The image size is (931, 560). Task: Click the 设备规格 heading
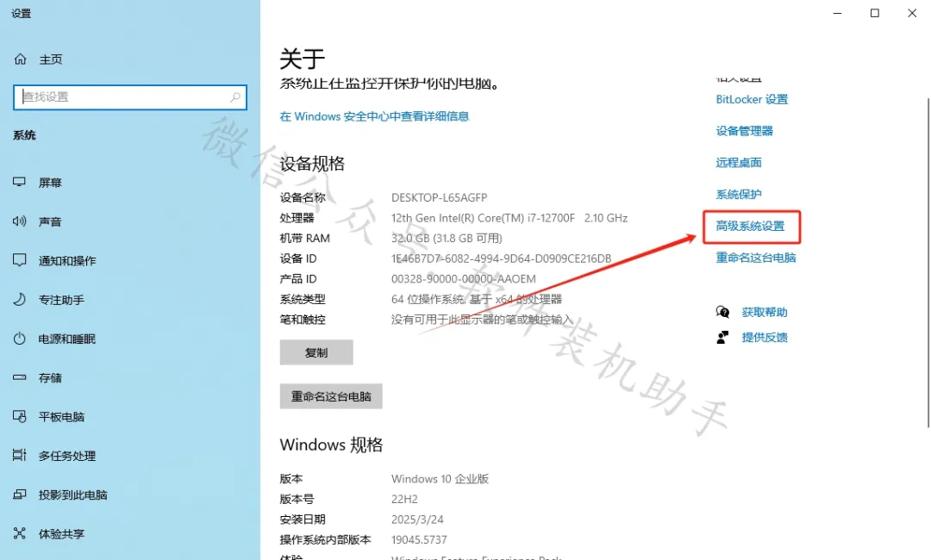[x=312, y=164]
